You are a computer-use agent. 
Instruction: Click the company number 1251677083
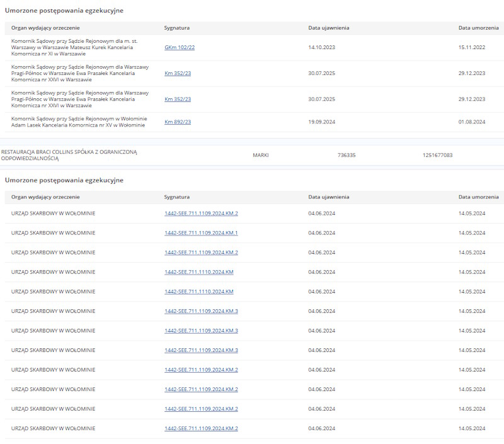(437, 155)
